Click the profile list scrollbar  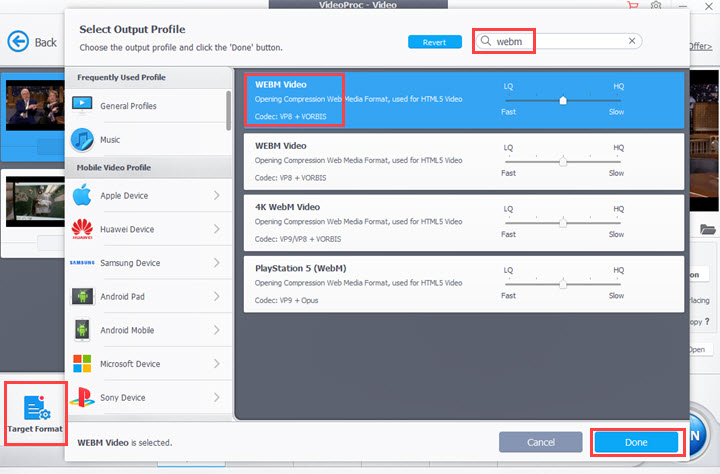coord(228,110)
